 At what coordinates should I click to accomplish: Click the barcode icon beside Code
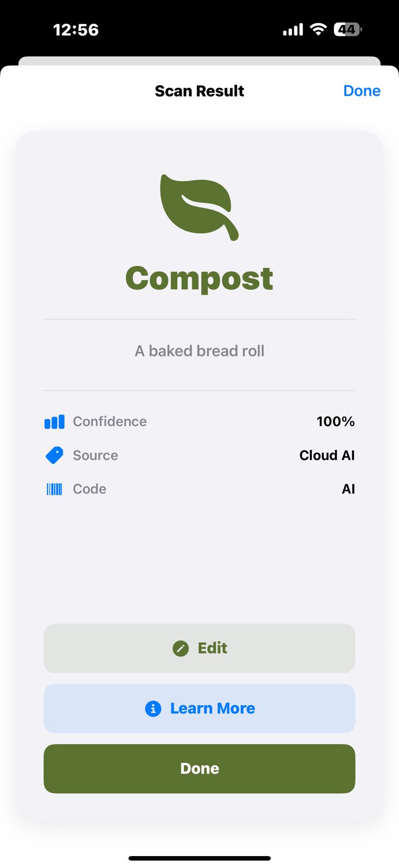coord(54,489)
